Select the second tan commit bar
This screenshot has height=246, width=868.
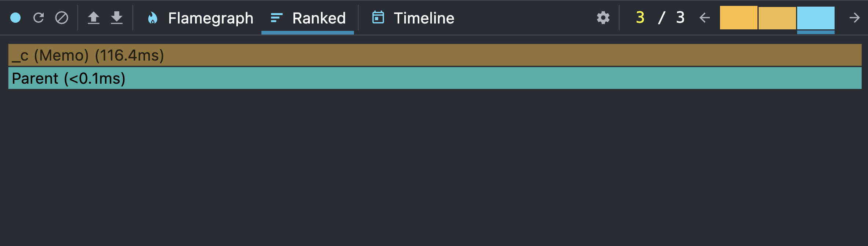coord(777,18)
